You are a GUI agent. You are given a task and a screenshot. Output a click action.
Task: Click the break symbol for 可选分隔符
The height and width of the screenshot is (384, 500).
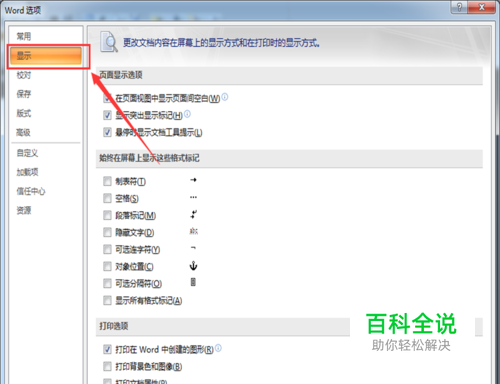coord(193,282)
